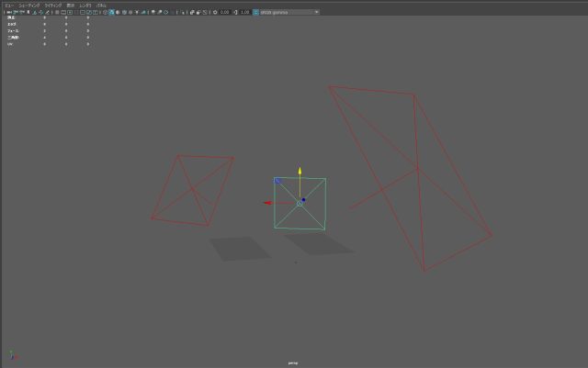This screenshot has width=588, height=368.
Task: Click the exposure reset icon
Action: (214, 12)
